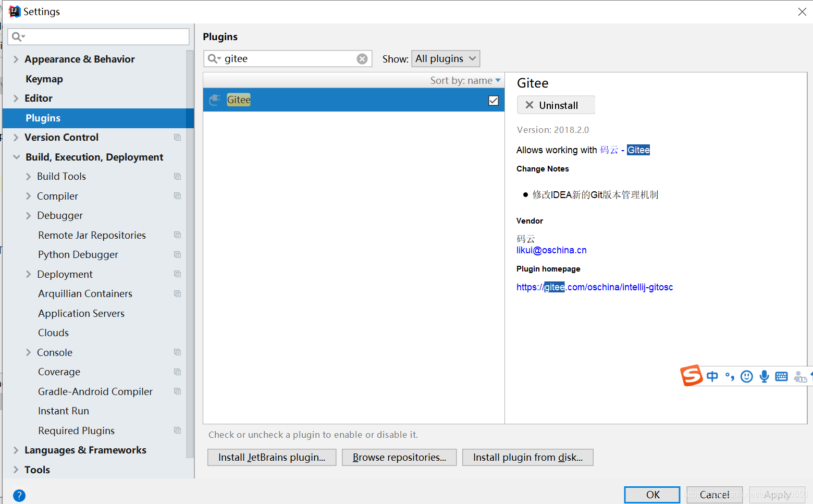
Task: Toggle Chinese input mode in IME bar
Action: pyautogui.click(x=712, y=376)
